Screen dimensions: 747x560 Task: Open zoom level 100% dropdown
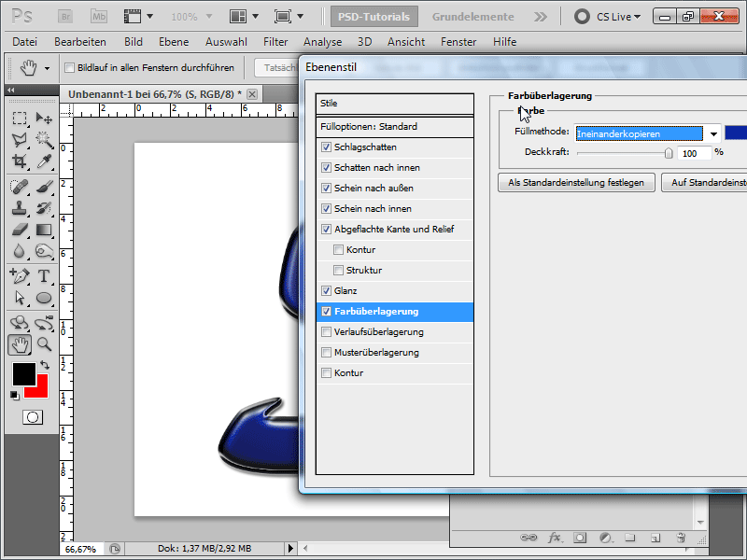[208, 17]
